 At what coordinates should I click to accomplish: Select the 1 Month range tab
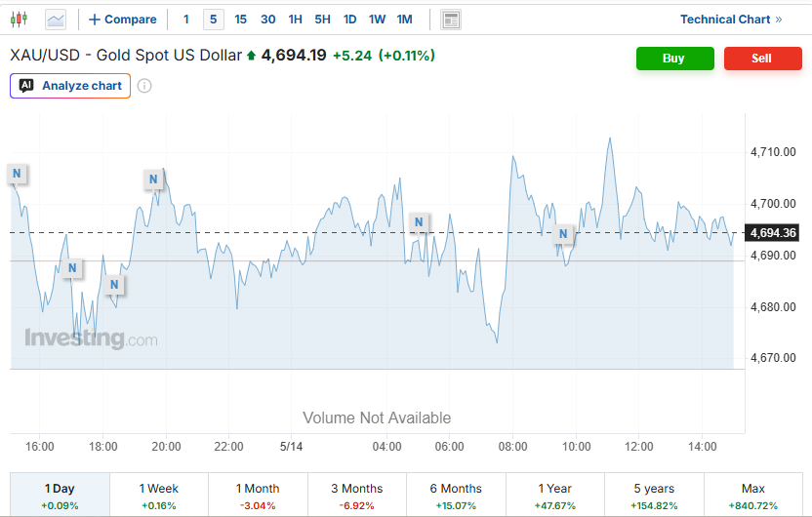coord(258,495)
